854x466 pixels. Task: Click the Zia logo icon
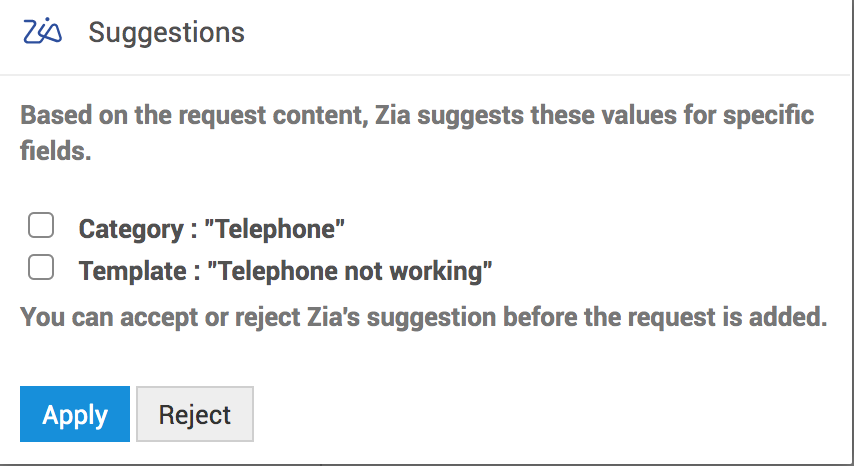(42, 32)
